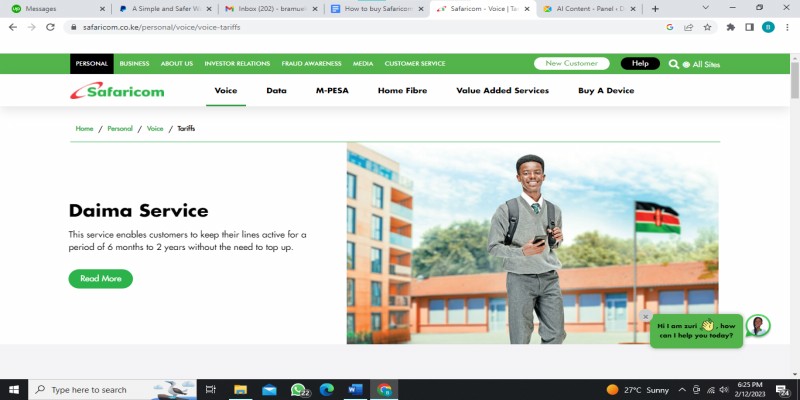Open INVESTOR RELATIONS in the top bar
The height and width of the screenshot is (400, 800).
237,64
